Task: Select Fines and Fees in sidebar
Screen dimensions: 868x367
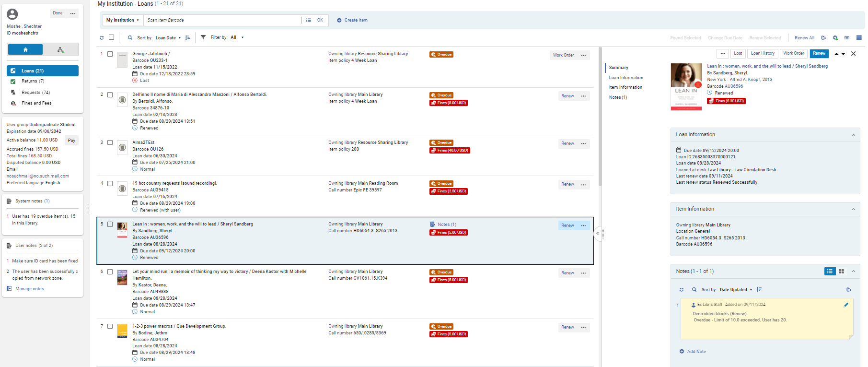Action: click(36, 103)
